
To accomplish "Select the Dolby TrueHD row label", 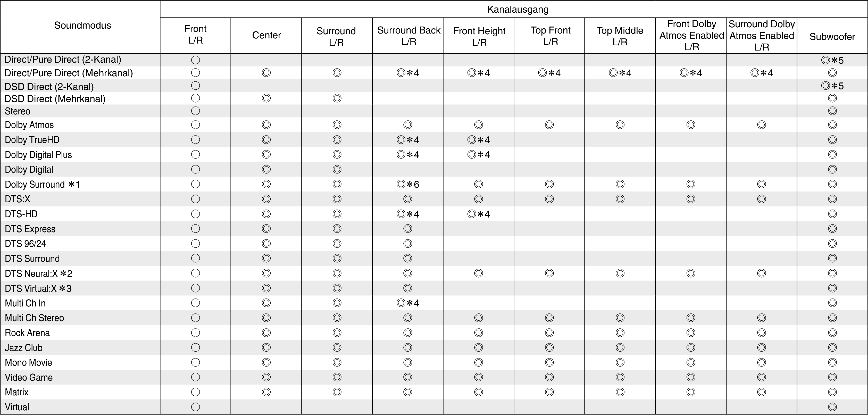I will coord(32,139).
